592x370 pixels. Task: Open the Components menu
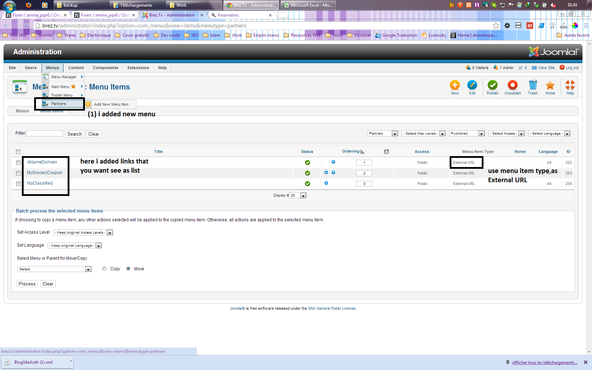[x=105, y=68]
